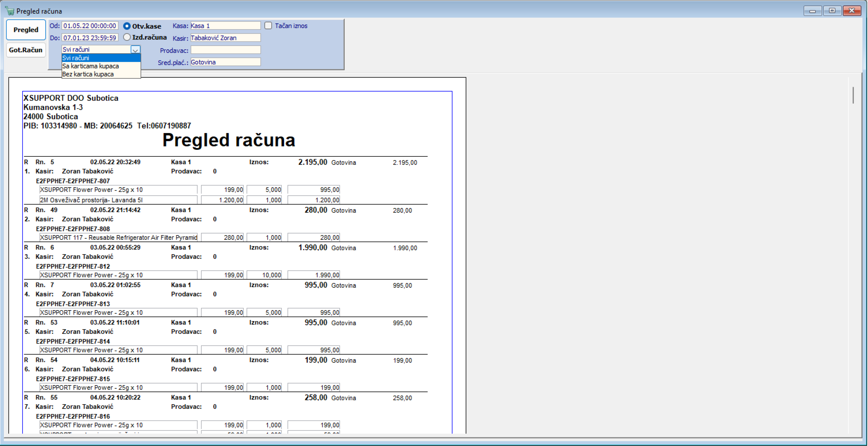
Task: Close the Pregled računa window
Action: coord(852,11)
